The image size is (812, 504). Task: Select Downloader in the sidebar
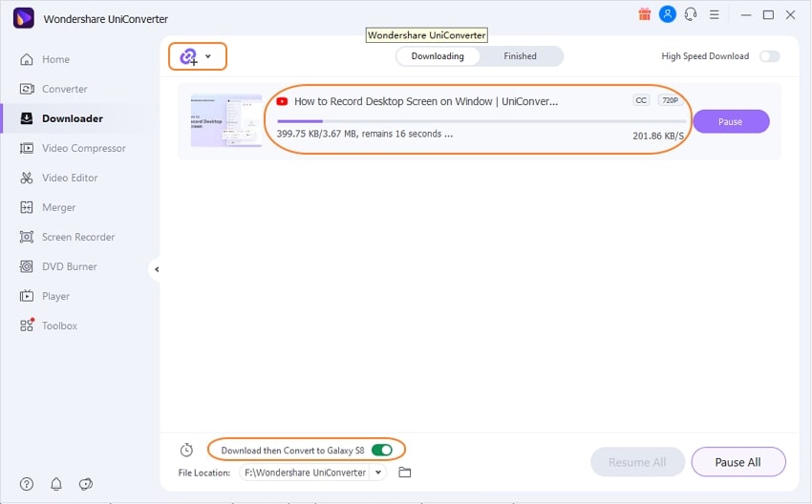click(72, 118)
